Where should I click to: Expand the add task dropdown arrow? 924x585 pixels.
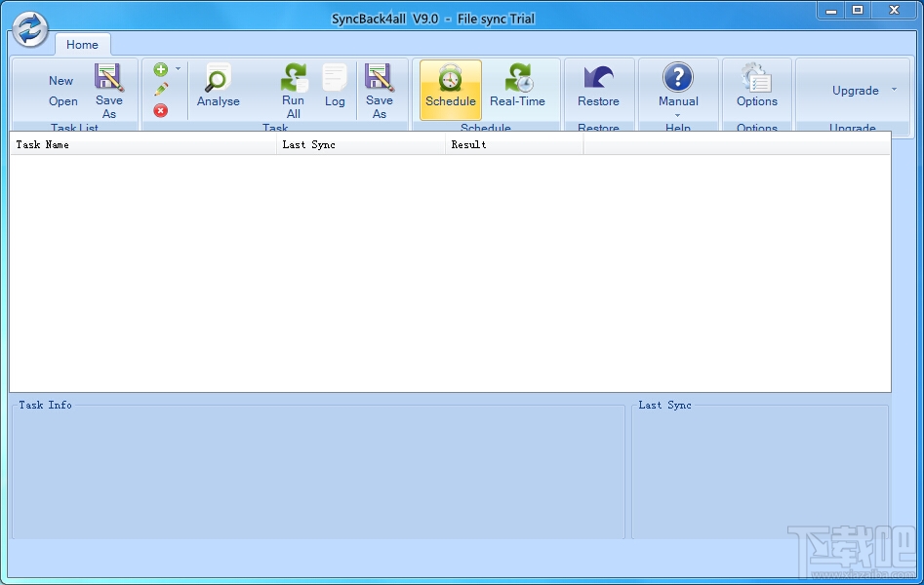pyautogui.click(x=178, y=69)
